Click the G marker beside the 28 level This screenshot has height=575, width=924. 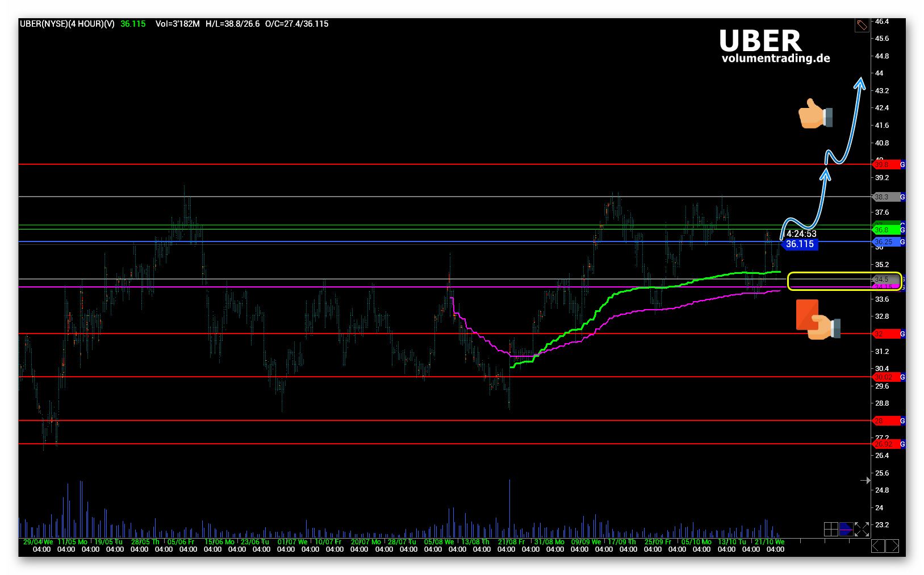pyautogui.click(x=902, y=421)
